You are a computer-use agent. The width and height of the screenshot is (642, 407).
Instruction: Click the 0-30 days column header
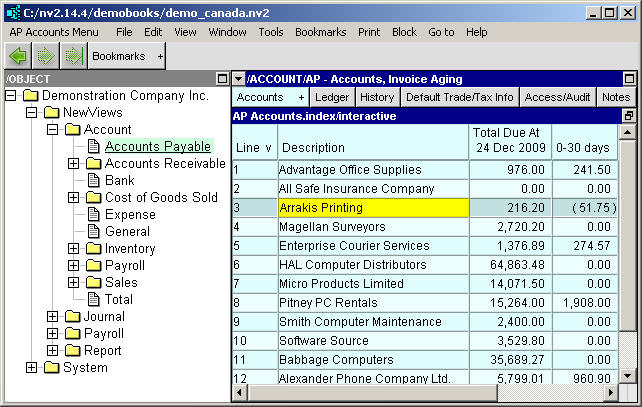click(x=585, y=142)
